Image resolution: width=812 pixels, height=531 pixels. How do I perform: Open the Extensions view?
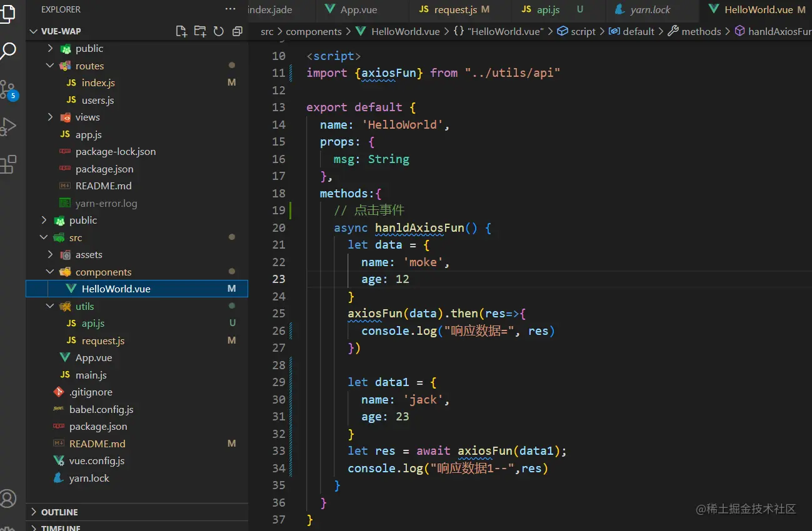[8, 164]
